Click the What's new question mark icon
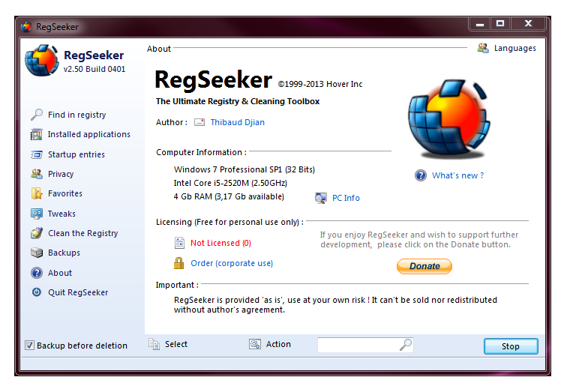The height and width of the screenshot is (392, 564). pos(421,175)
